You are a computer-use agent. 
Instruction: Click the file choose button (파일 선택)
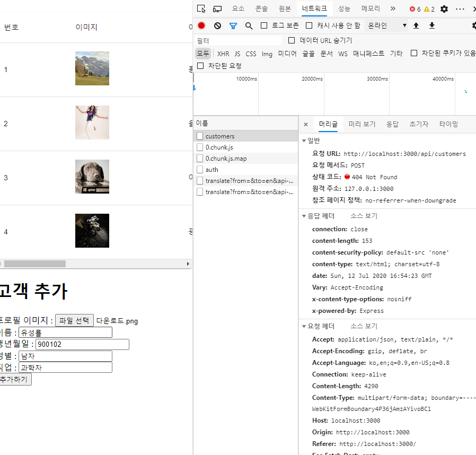click(x=74, y=320)
